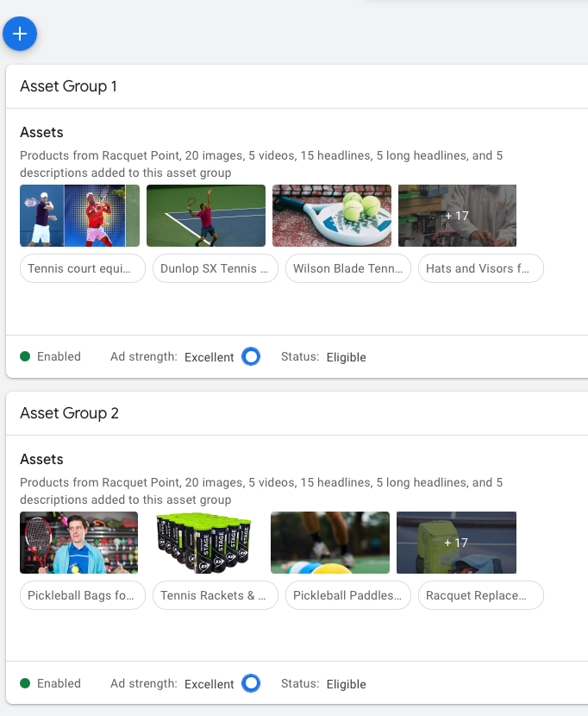Viewport: 588px width, 716px height.
Task: Select the 'Tennis court equi...' chip
Action: point(83,268)
